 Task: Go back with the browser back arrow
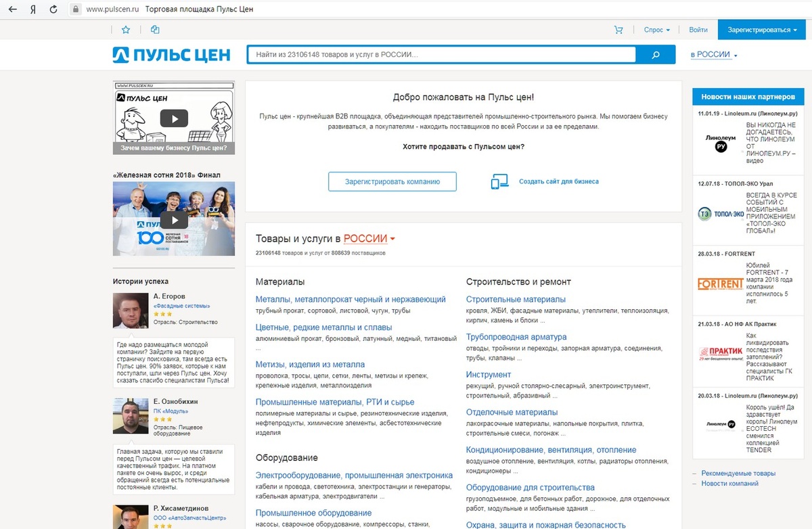click(12, 10)
